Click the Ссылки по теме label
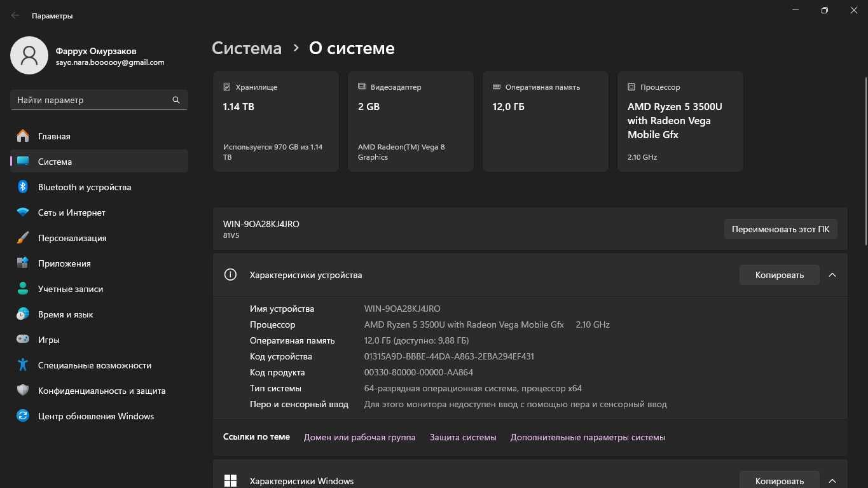This screenshot has height=488, width=868. [x=256, y=437]
